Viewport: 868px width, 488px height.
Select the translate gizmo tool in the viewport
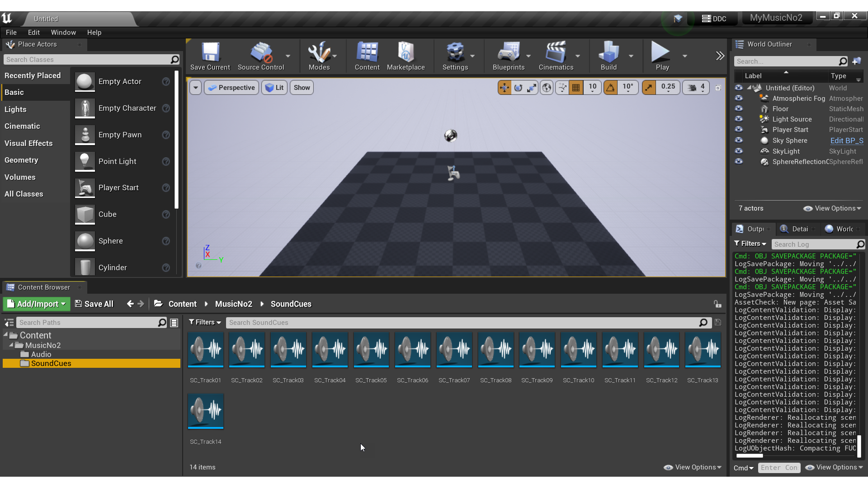point(504,88)
